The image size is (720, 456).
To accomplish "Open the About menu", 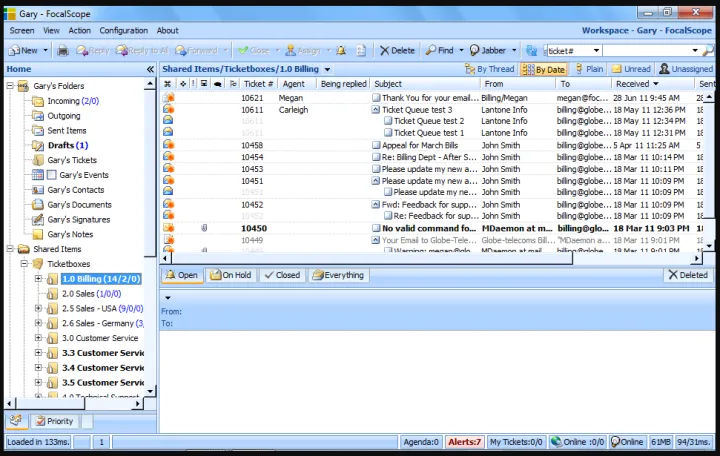I will (167, 31).
